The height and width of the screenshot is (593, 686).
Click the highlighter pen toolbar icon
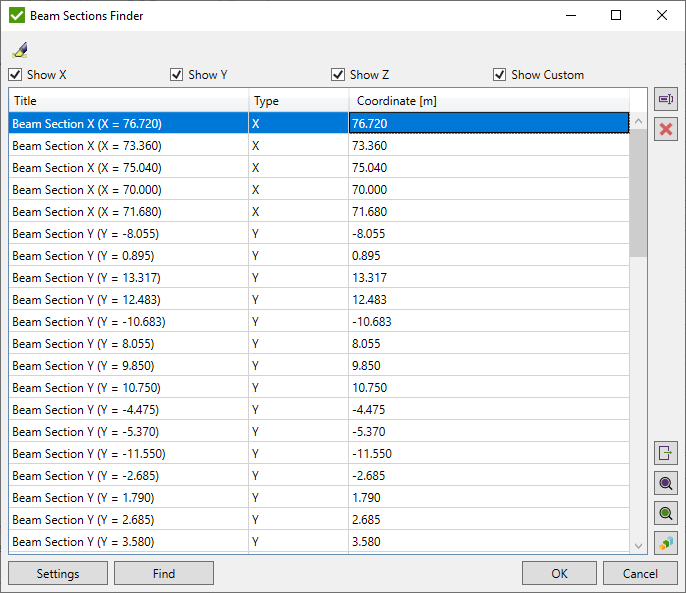point(20,50)
